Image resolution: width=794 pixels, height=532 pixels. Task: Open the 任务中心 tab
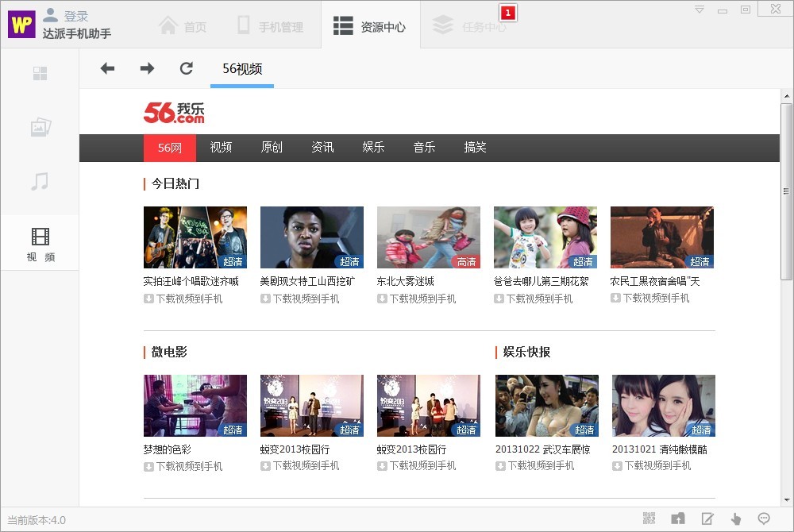(x=469, y=26)
